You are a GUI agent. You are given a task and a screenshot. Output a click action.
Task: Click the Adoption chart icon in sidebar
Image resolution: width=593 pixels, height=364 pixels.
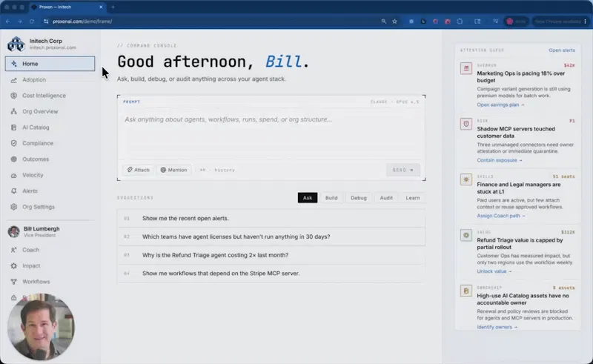(13, 80)
